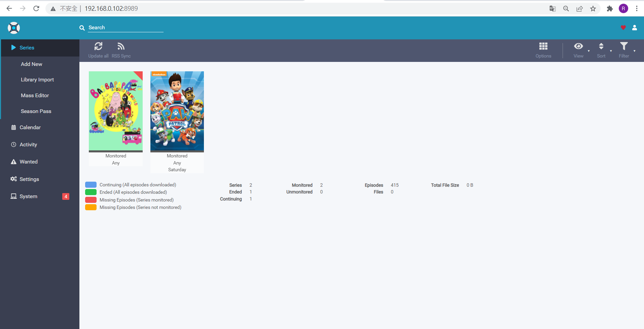644x329 pixels.
Task: Open the Chrome three-dot menu
Action: tap(637, 8)
